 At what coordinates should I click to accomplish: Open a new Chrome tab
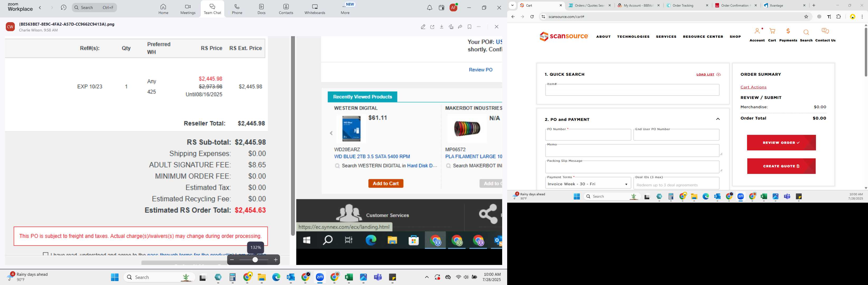(814, 5)
